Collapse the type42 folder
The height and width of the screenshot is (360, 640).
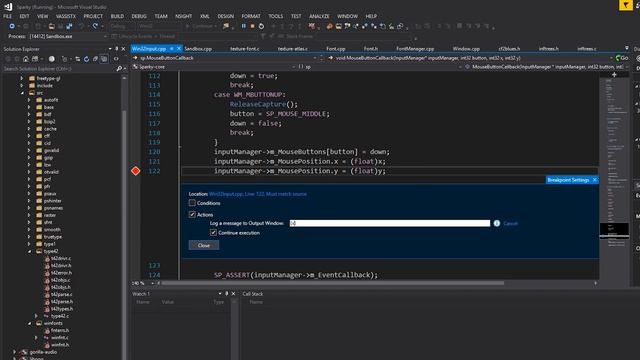coord(29,251)
